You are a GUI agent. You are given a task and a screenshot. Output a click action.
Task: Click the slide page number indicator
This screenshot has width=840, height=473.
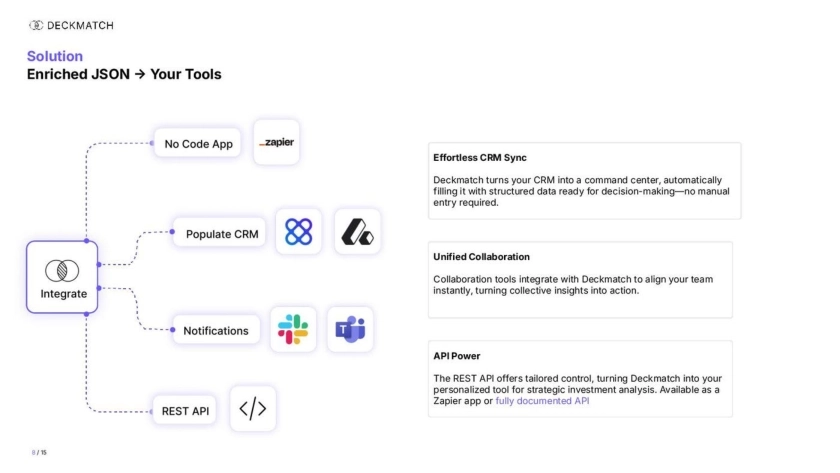39,453
